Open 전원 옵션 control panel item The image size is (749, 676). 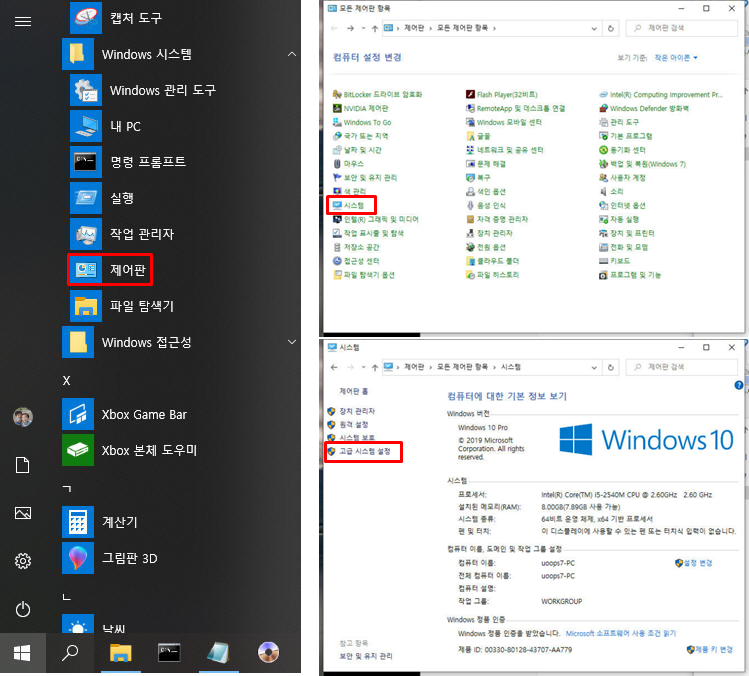[486, 247]
